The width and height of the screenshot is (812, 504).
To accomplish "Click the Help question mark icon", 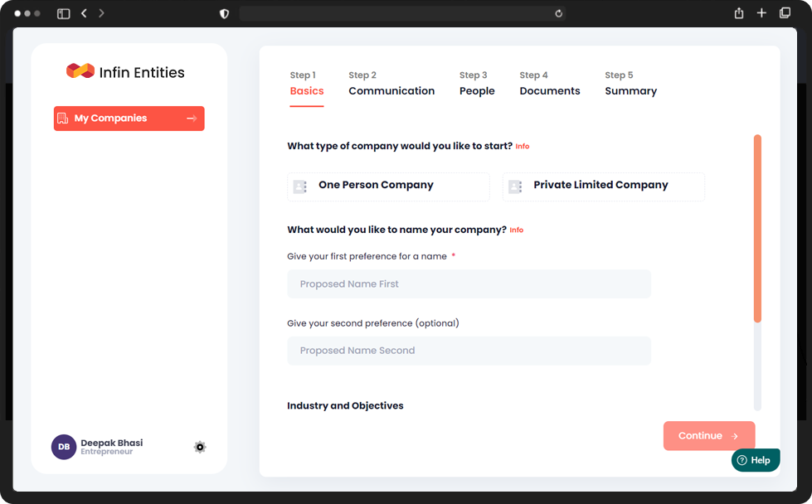I will tap(742, 460).
